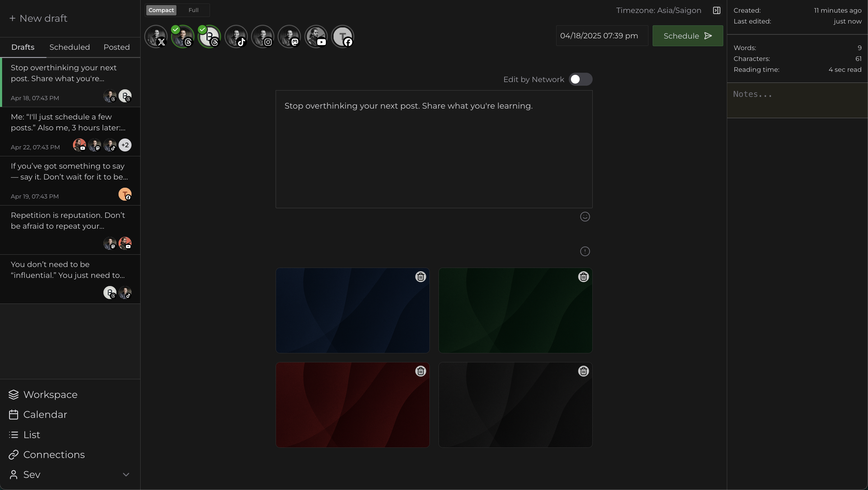Switch to the Scheduled tab

pos(69,47)
